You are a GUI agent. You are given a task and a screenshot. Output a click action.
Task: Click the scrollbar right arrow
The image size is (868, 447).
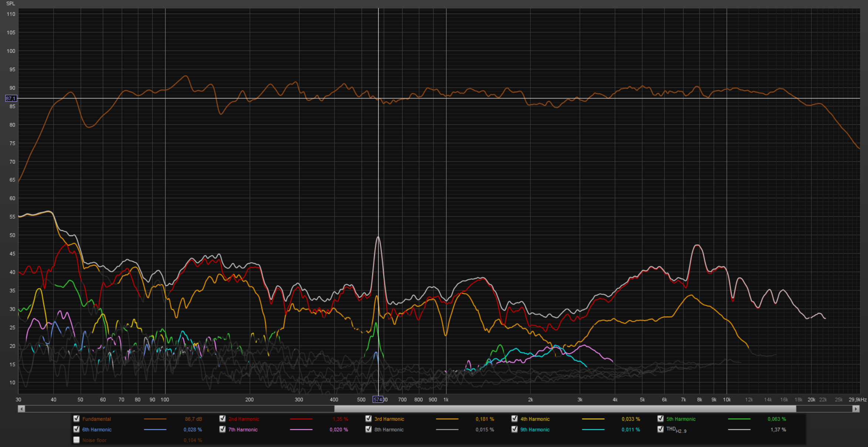[x=856, y=409]
